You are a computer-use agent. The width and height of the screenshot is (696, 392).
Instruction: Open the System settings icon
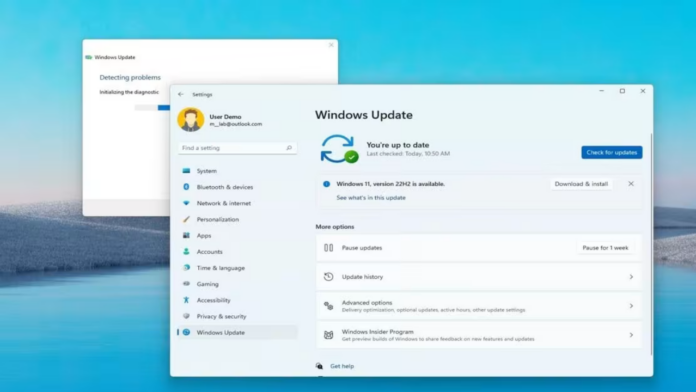click(x=186, y=171)
